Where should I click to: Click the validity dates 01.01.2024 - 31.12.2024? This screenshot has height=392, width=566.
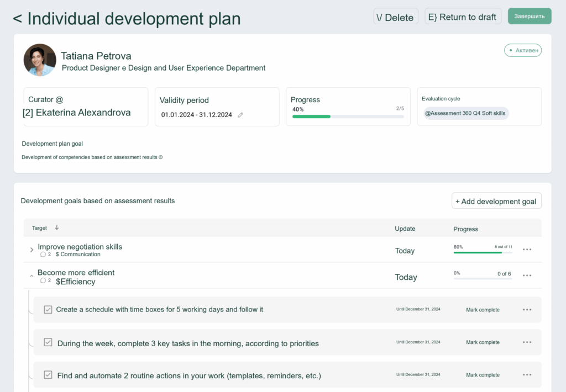[x=196, y=115]
